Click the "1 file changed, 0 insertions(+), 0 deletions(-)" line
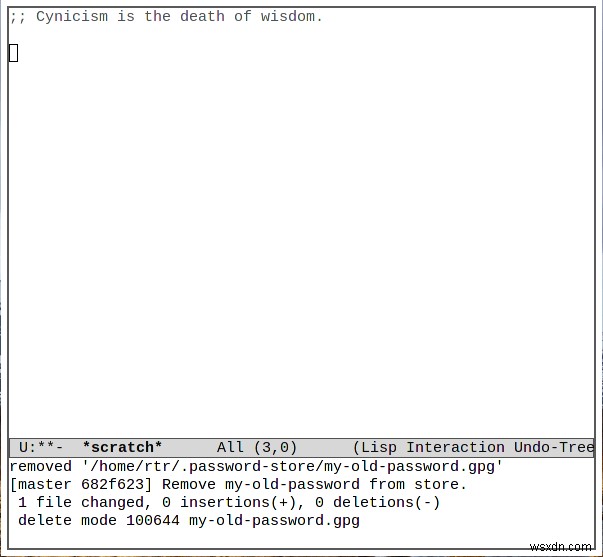This screenshot has height=557, width=603. [229, 503]
